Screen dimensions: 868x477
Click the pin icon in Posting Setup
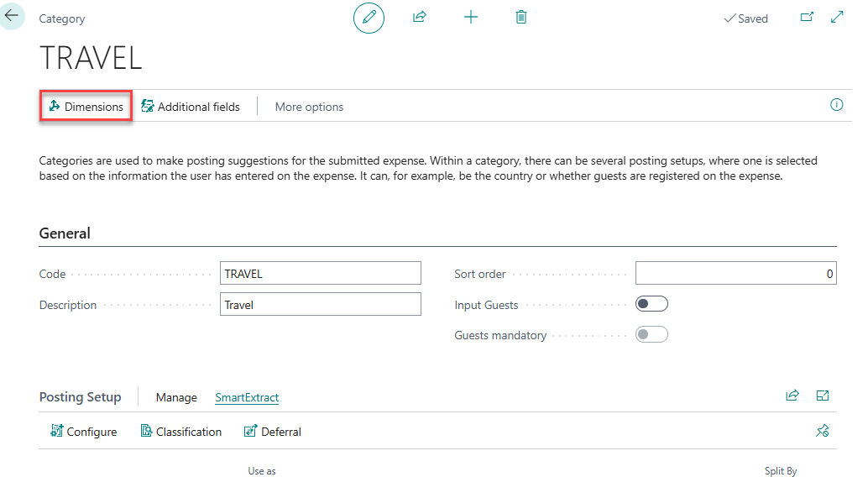(823, 431)
